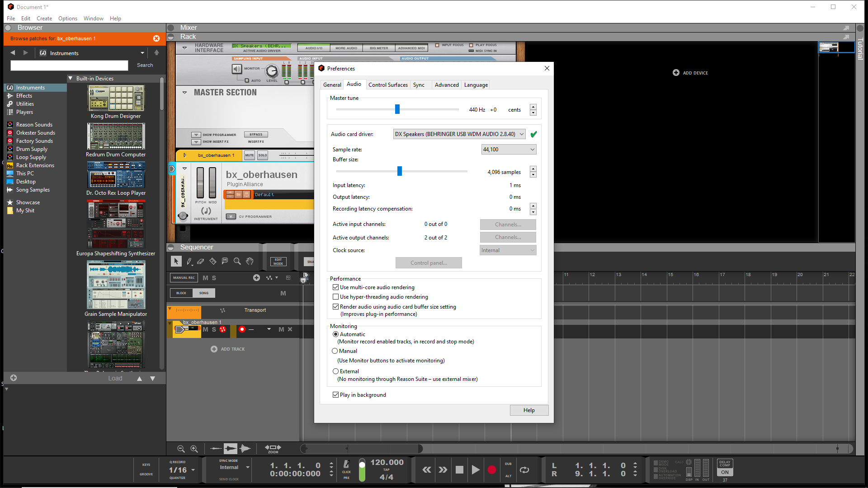Click the browser search input field
Viewport: 868px width, 488px height.
point(69,66)
